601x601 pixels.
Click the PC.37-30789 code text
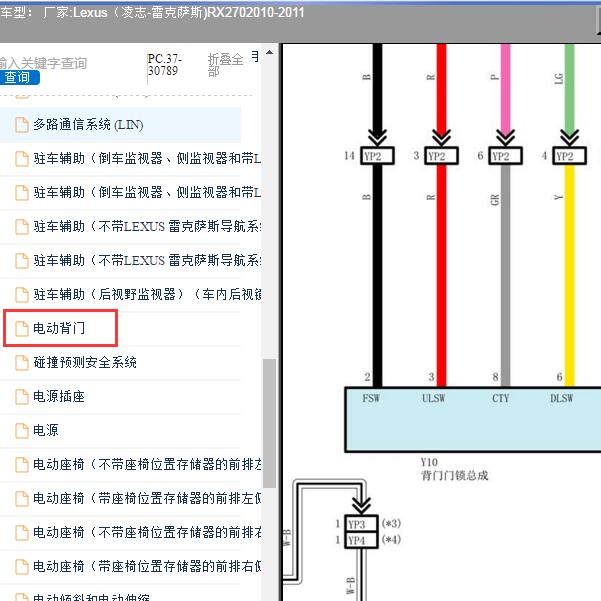[x=164, y=65]
